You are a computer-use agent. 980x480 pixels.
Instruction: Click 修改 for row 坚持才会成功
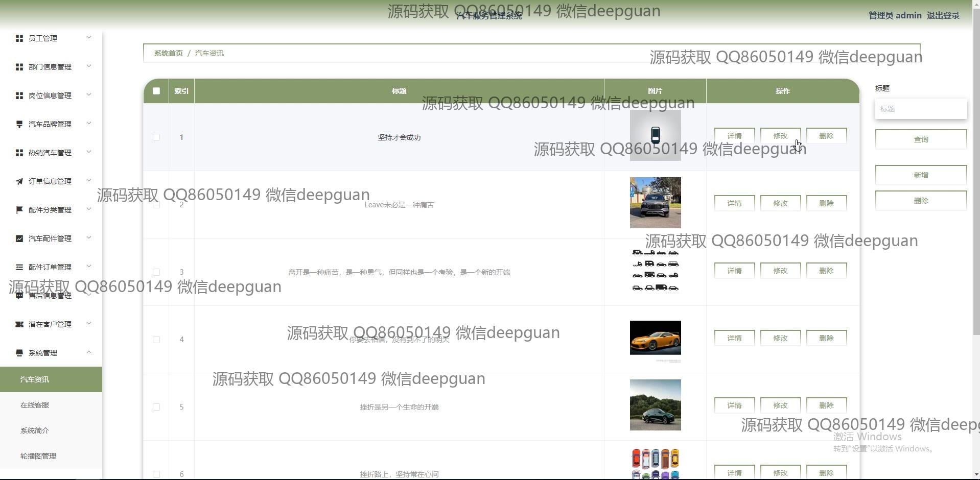coord(780,136)
